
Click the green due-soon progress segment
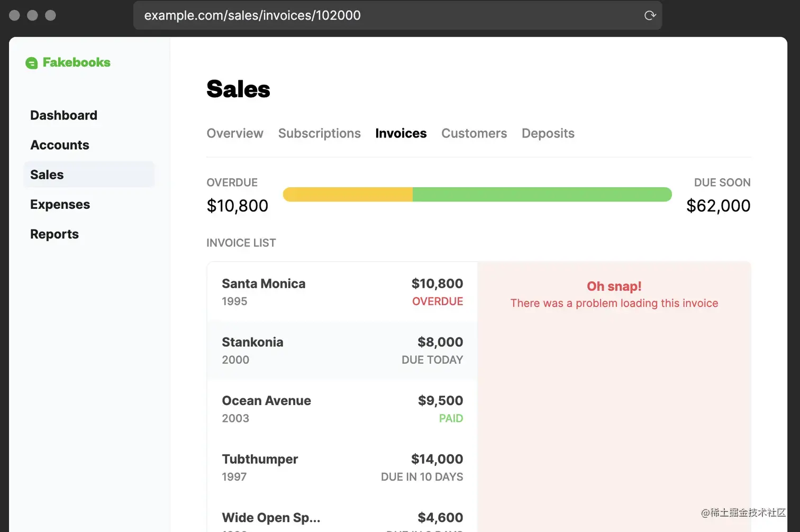click(x=542, y=195)
